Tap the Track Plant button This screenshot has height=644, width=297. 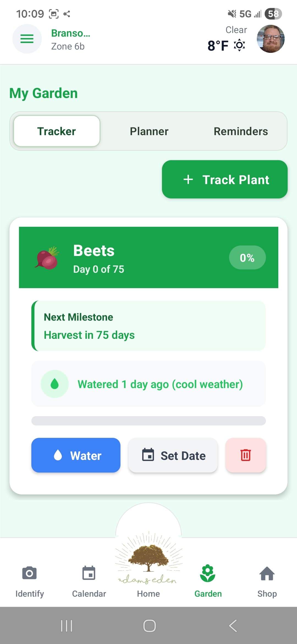225,179
